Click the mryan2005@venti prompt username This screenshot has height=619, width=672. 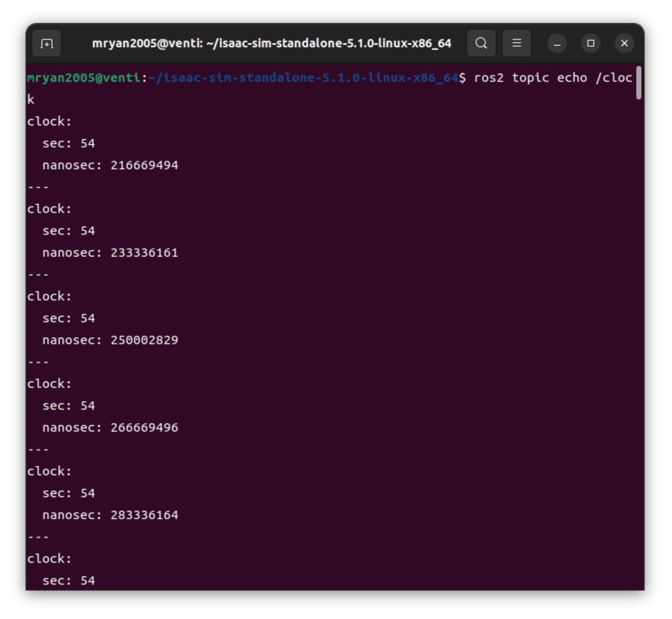tap(84, 78)
